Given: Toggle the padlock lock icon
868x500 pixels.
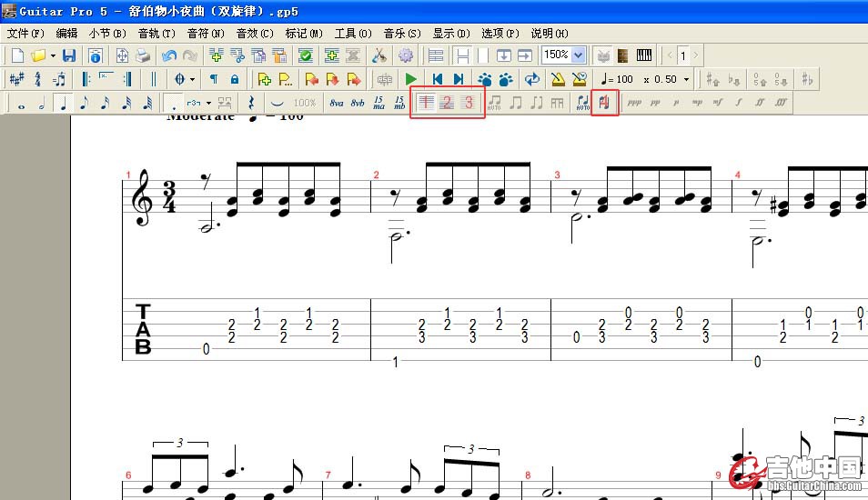Looking at the screenshot, I should tap(235, 79).
